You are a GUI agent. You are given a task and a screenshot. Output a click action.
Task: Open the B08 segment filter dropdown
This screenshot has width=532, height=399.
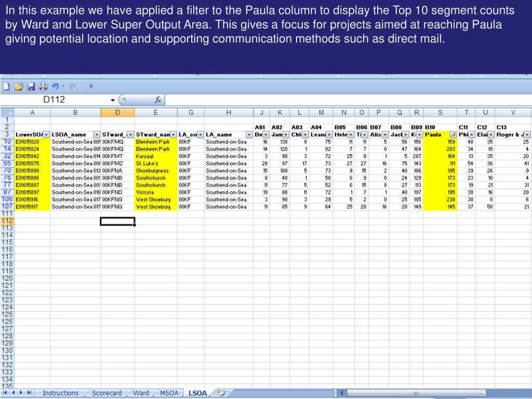[405, 135]
